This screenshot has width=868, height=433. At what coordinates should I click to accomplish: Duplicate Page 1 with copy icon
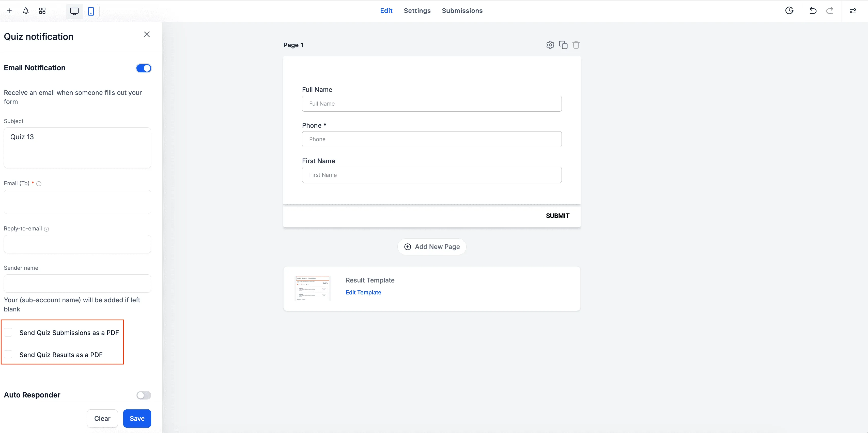point(563,45)
